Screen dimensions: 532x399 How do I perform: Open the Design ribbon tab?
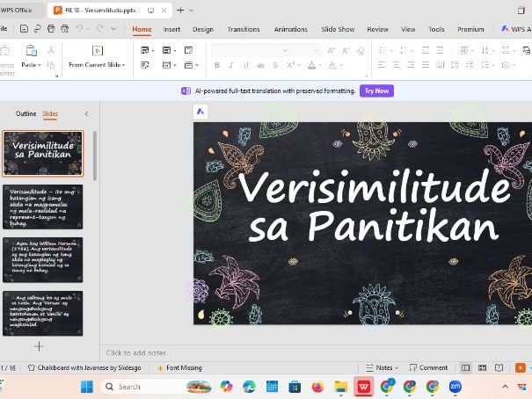[x=203, y=29]
